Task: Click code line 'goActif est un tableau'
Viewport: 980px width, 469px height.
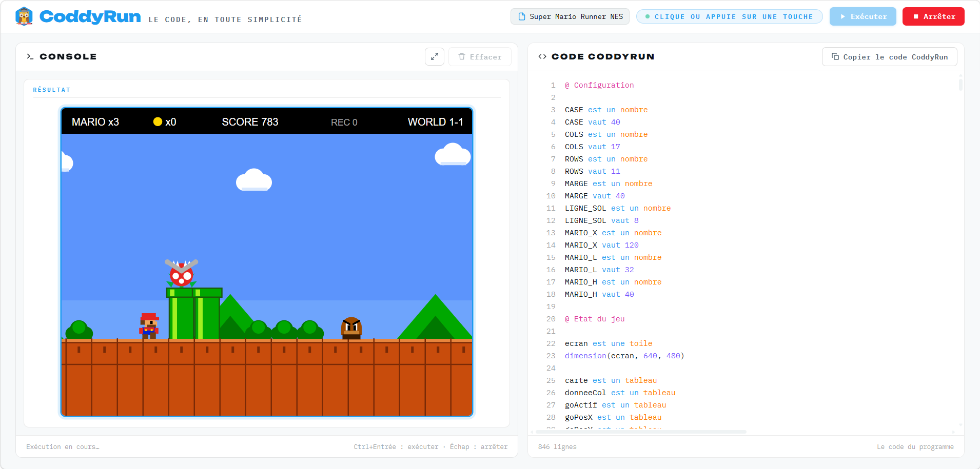Action: 616,405
